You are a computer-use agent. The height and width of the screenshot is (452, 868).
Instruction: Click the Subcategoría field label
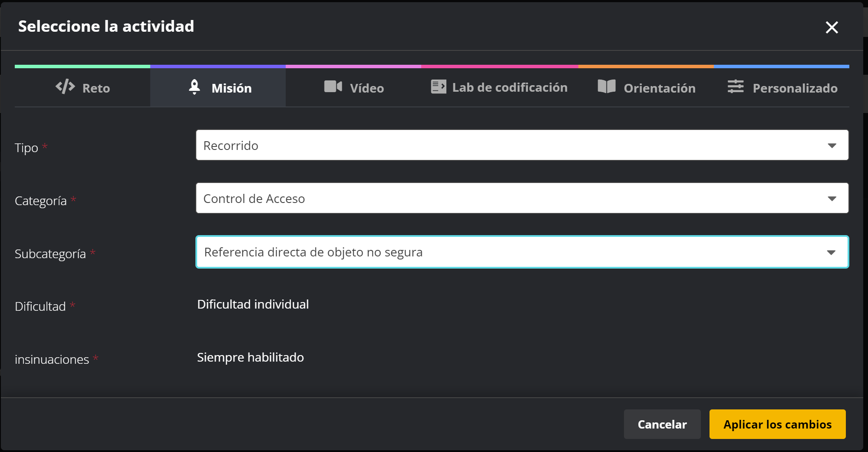pyautogui.click(x=50, y=254)
